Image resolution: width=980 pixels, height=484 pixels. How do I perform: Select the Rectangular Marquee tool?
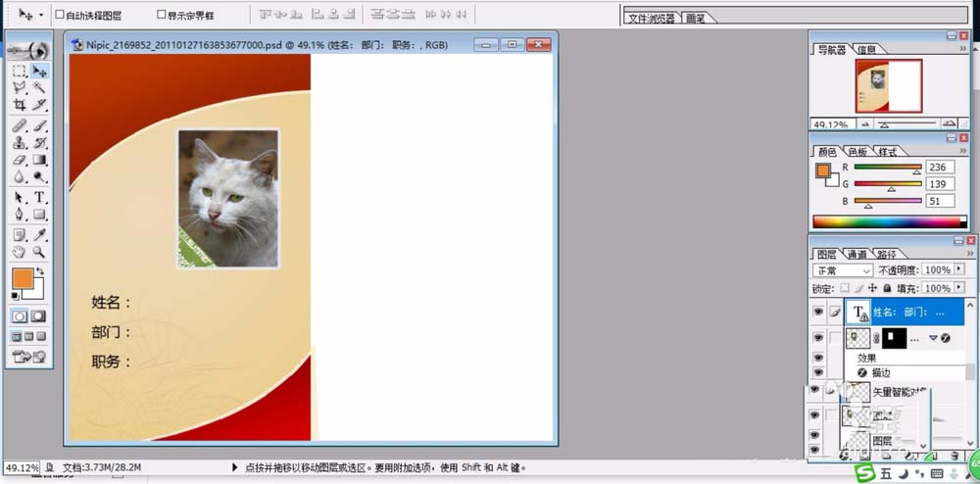coord(20,72)
